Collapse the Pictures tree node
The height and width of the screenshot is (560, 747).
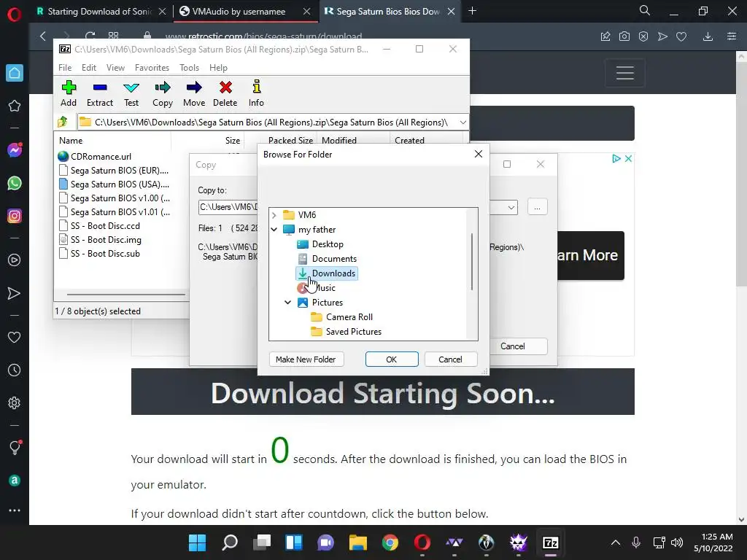point(287,303)
